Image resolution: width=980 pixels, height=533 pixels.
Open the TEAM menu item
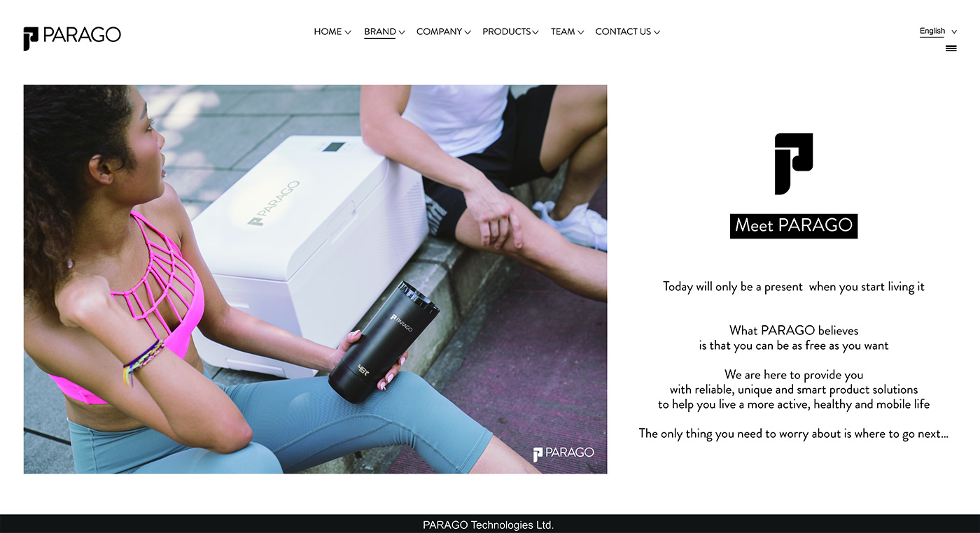(563, 32)
